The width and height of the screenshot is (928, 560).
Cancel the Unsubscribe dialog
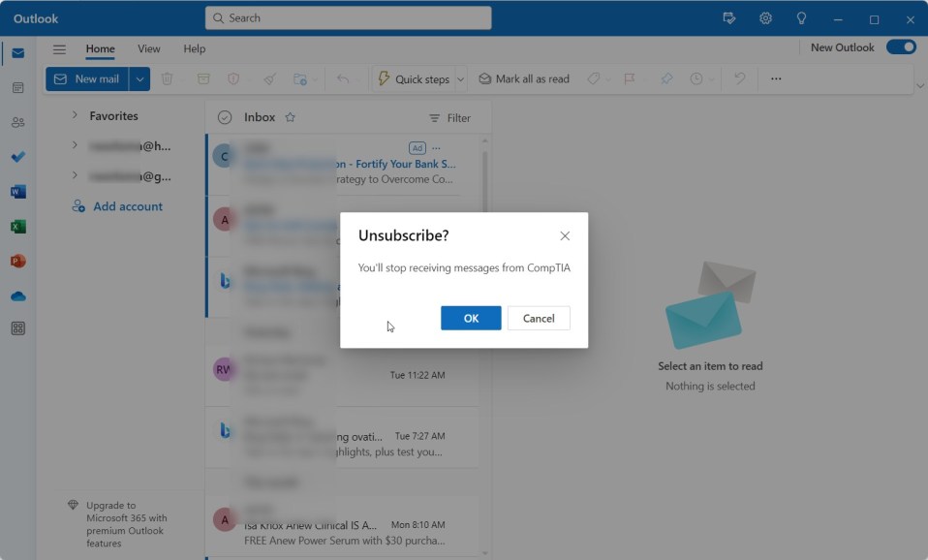539,318
